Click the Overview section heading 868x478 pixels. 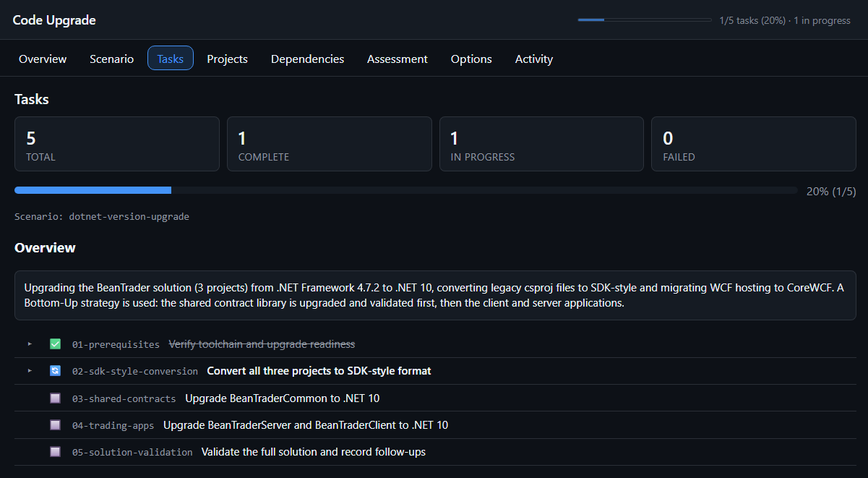tap(45, 247)
